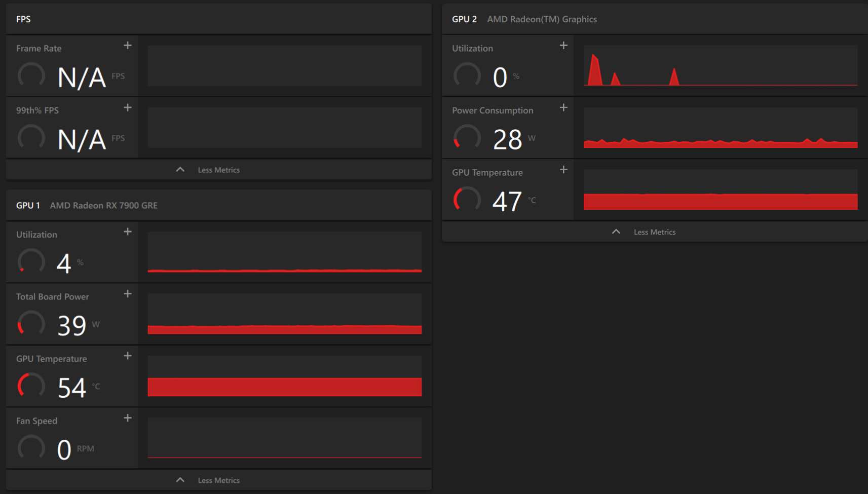This screenshot has height=494, width=868.
Task: Click the Total Board Power label
Action: tap(53, 297)
